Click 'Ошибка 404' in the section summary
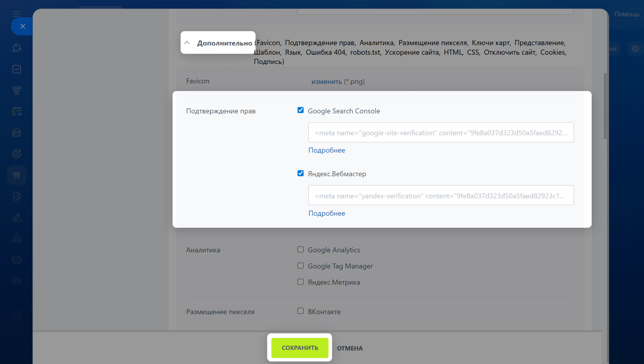The width and height of the screenshot is (644, 364). pyautogui.click(x=325, y=52)
